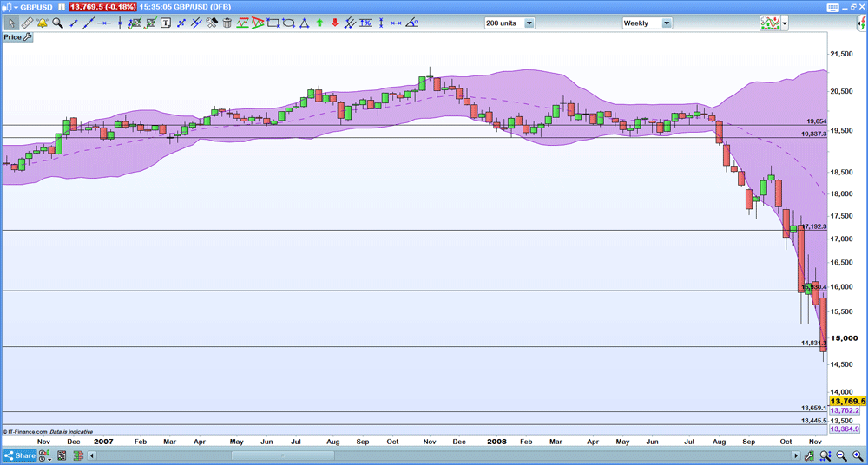Select the red-green triangle pattern tool
The image size is (868, 465).
pyautogui.click(x=258, y=23)
